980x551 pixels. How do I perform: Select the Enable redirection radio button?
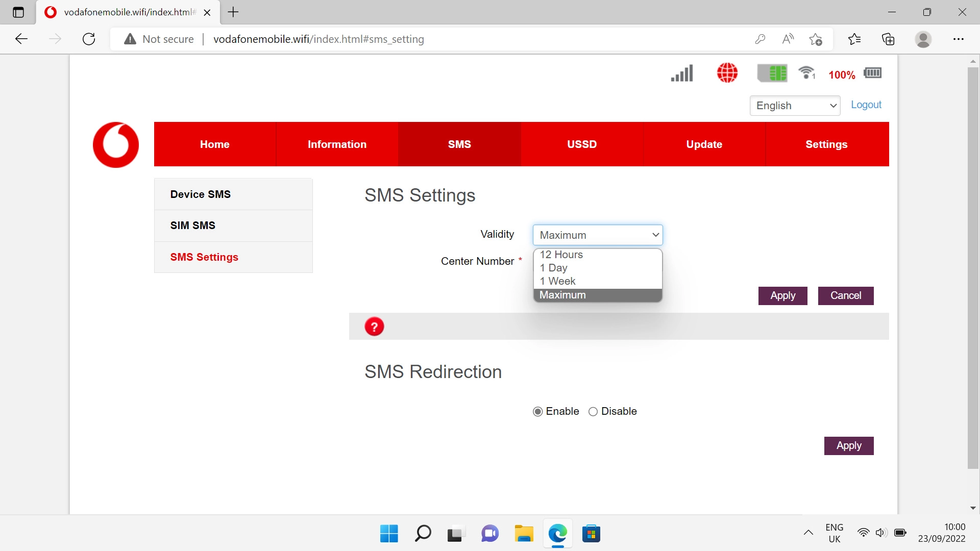[537, 412]
